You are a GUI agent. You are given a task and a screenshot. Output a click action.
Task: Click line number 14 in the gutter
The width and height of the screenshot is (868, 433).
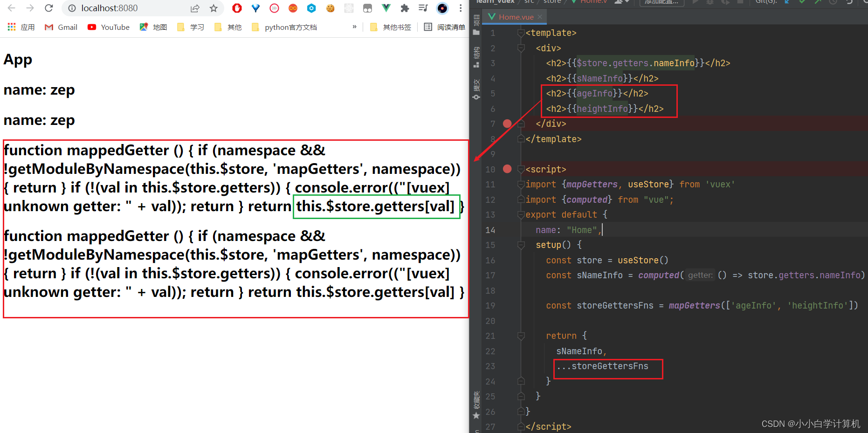(x=490, y=230)
